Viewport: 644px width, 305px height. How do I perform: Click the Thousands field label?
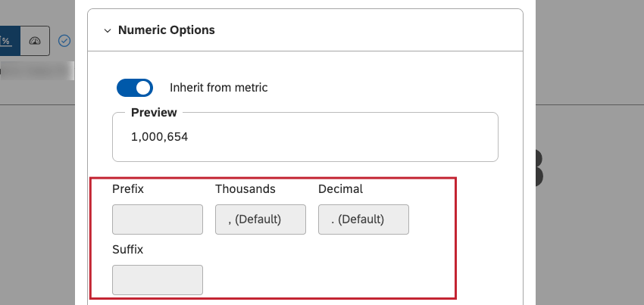coord(245,188)
